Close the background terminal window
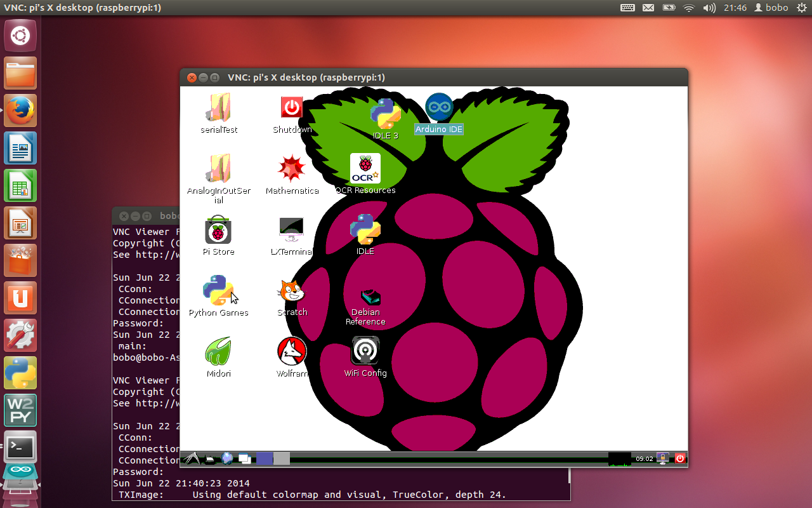The height and width of the screenshot is (508, 812). (124, 216)
